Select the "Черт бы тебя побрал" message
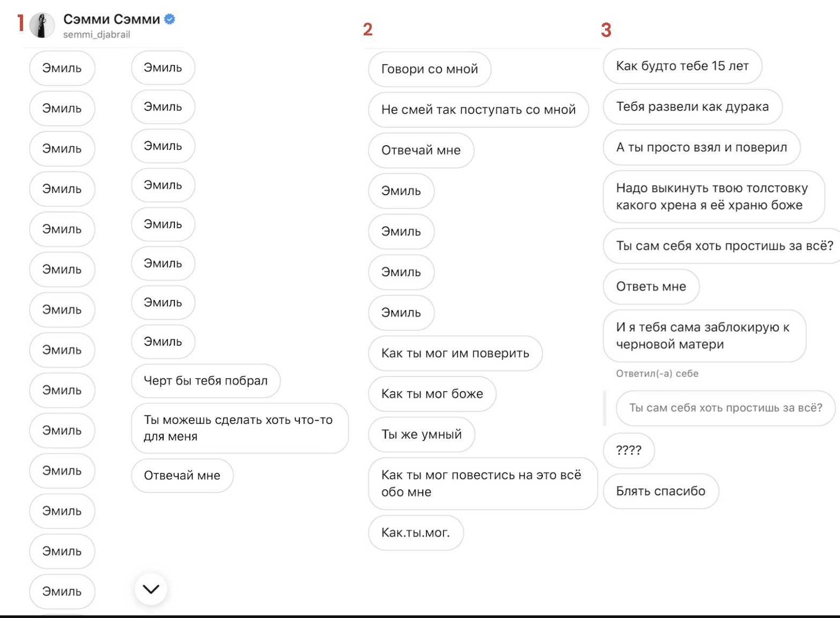This screenshot has width=840, height=618. click(x=205, y=381)
